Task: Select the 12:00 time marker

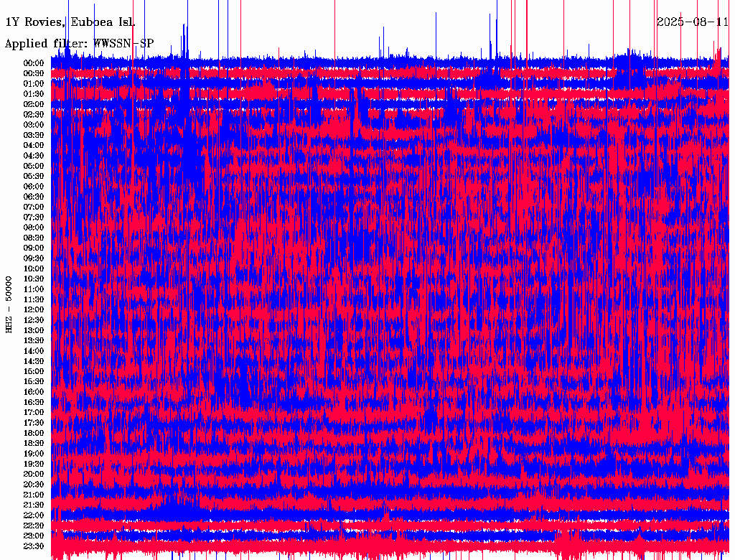Action: tap(34, 309)
